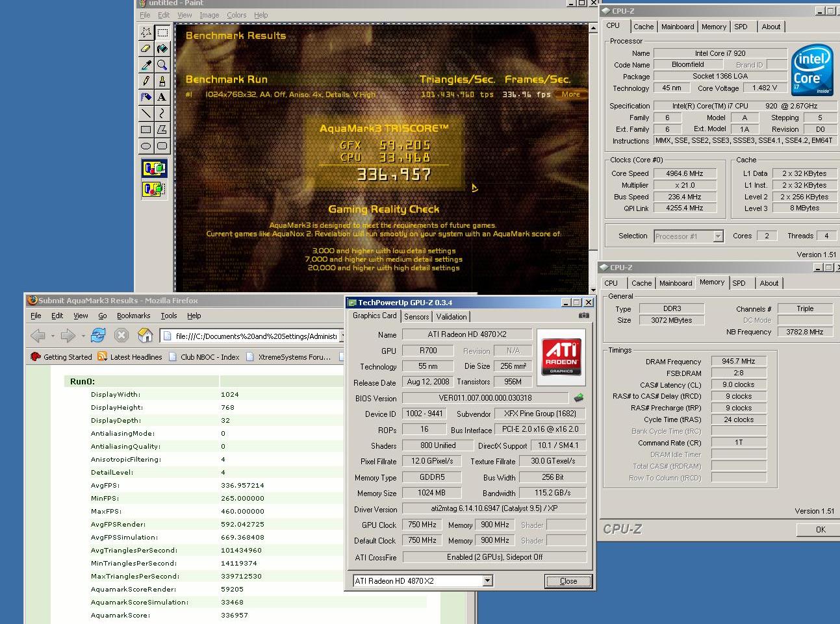Image resolution: width=840 pixels, height=624 pixels.
Task: Click Paint's vertical scrollbar up arrow
Action: [x=593, y=29]
